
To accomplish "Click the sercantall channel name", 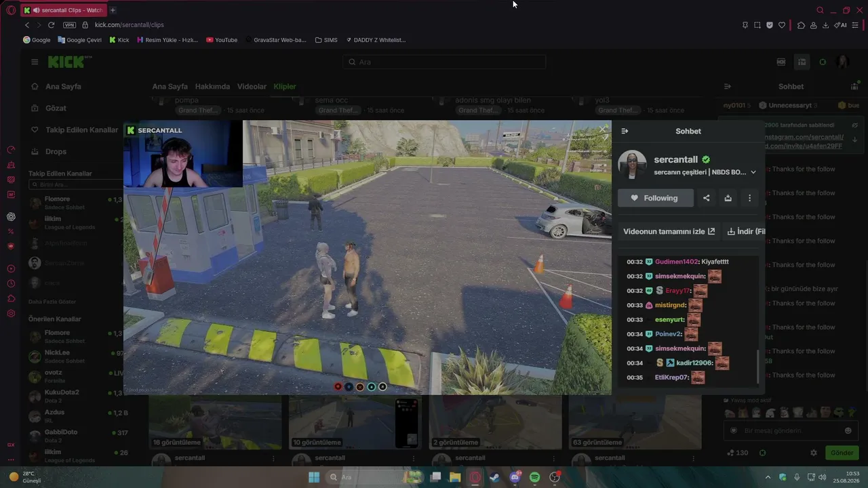I will (675, 159).
